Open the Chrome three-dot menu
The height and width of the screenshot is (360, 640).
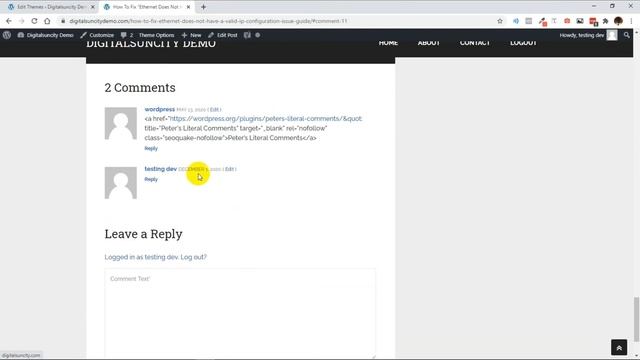point(631,21)
